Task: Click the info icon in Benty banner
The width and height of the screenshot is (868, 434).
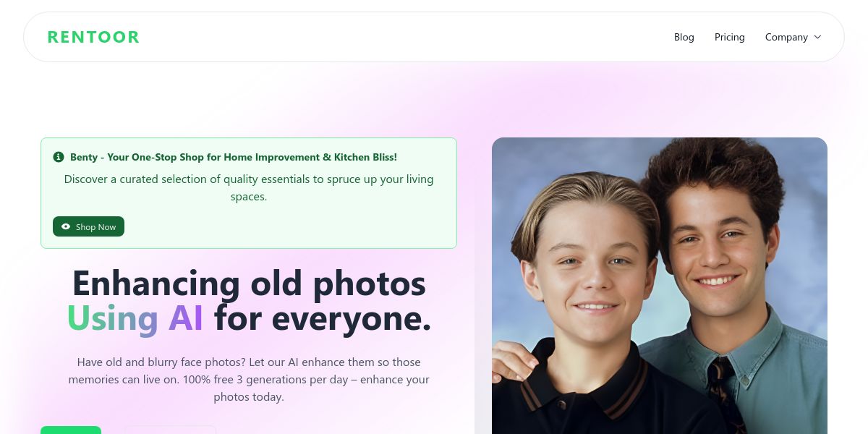Action: [59, 157]
